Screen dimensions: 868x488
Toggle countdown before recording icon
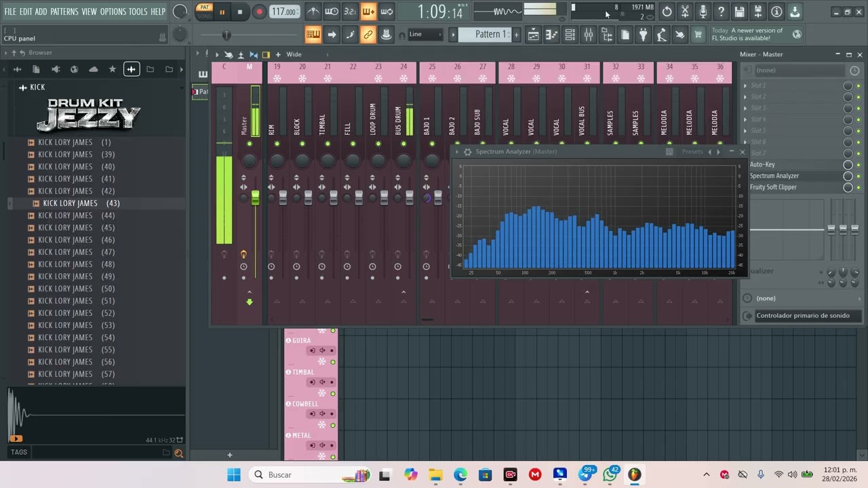point(350,12)
